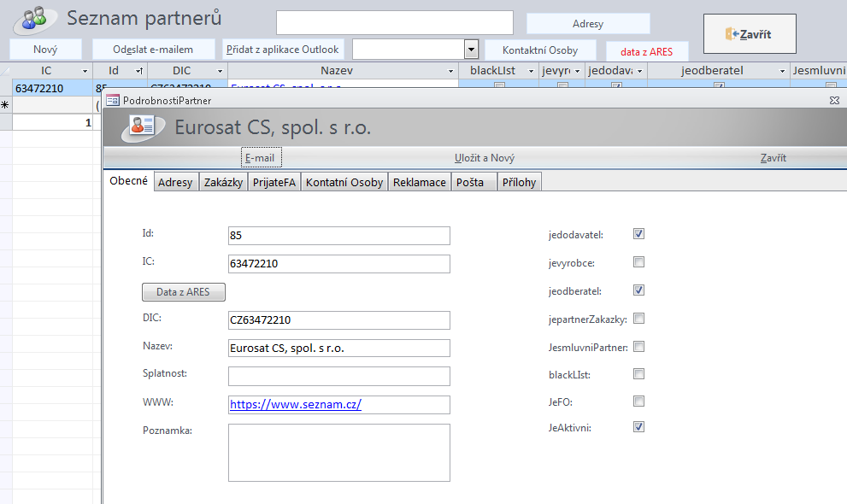Viewport: 847px width, 504px height.
Task: Click into the Poznamka text area
Action: [x=338, y=453]
